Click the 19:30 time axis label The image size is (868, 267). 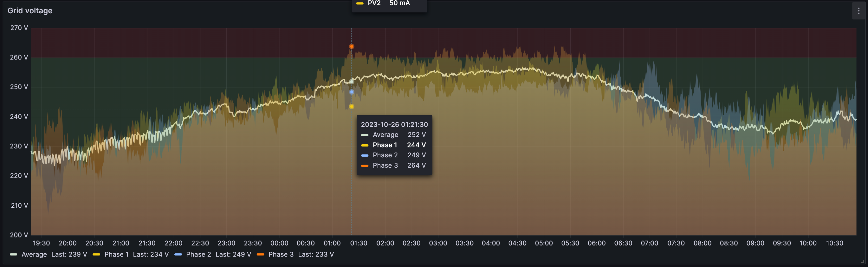tap(41, 243)
